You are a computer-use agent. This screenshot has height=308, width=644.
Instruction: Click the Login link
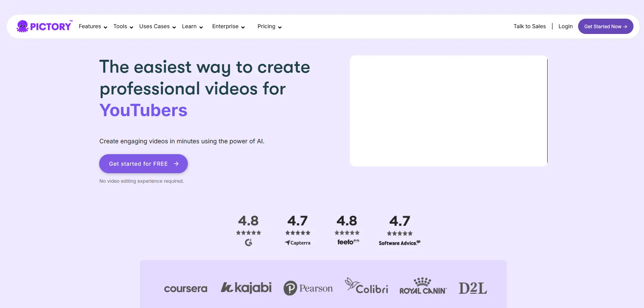click(x=566, y=26)
